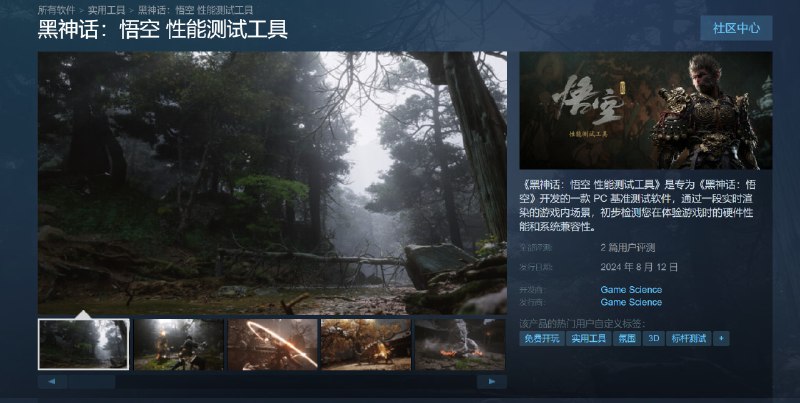Screen dimensions: 800x403
Task: Click the game description paragraph
Action: pos(638,206)
